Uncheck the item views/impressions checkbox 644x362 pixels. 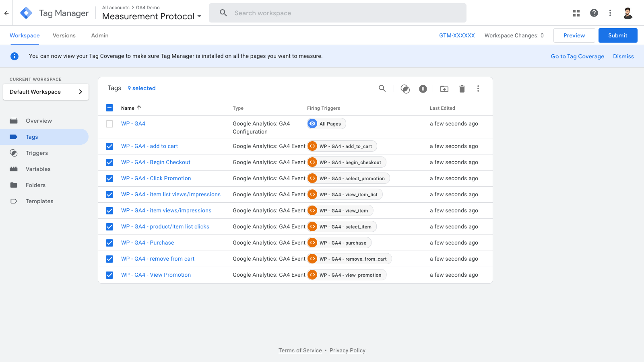[109, 211]
